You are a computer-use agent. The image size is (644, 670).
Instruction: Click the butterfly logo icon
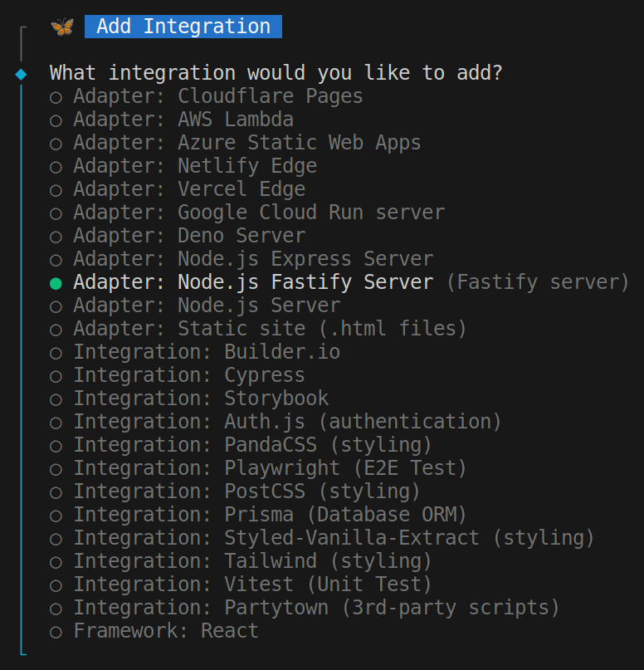point(62,27)
